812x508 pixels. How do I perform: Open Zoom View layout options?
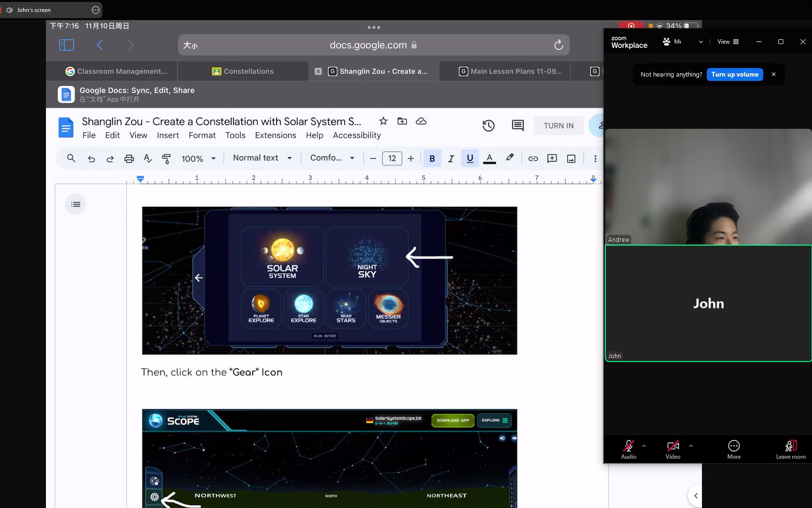(x=728, y=42)
